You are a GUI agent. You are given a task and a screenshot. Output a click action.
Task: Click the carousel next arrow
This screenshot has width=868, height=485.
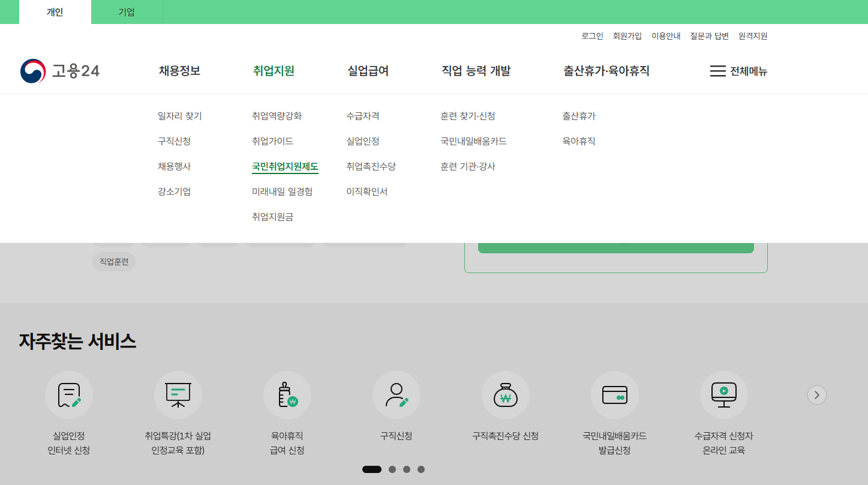[816, 395]
